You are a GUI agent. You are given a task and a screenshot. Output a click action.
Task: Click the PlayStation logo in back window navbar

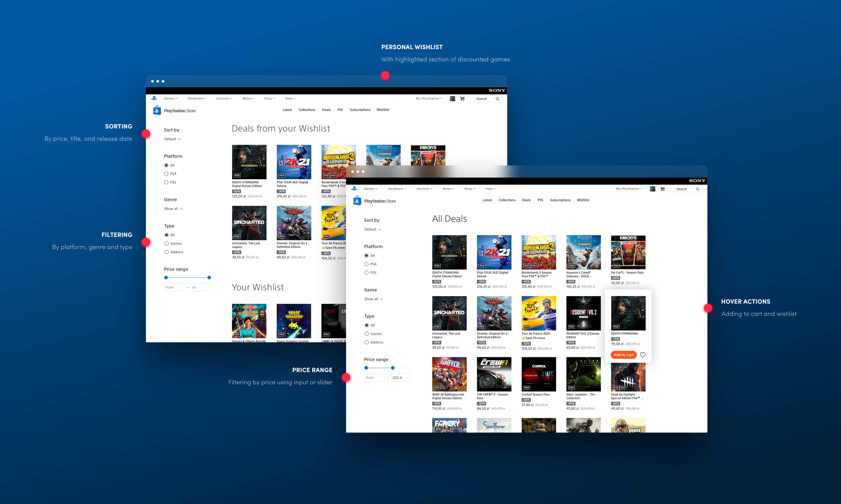[154, 98]
